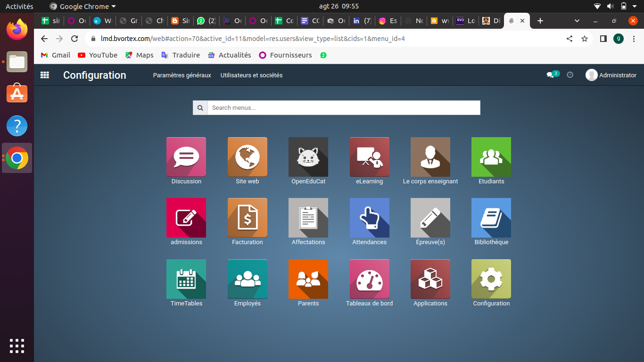Open the Applications module

tap(430, 279)
